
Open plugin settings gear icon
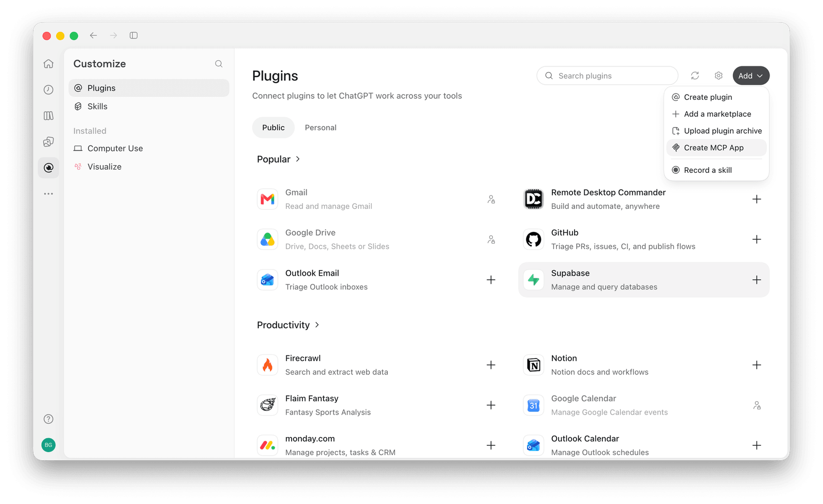719,76
